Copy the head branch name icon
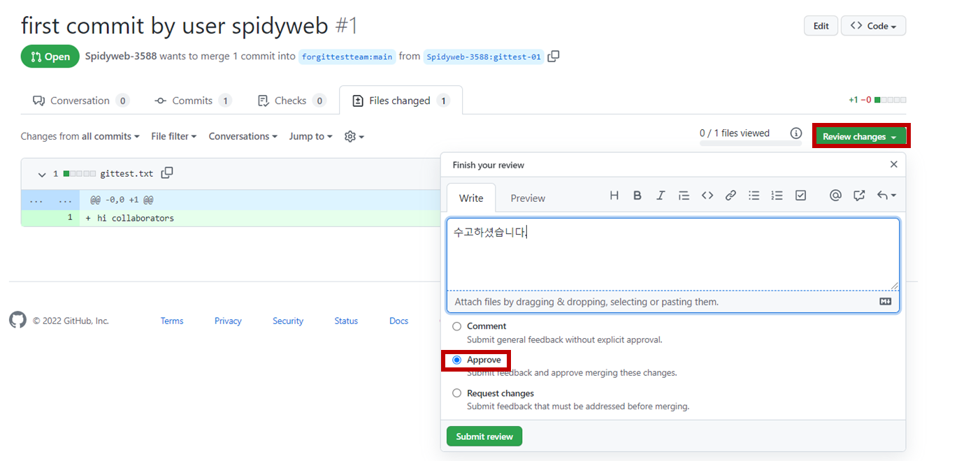The width and height of the screenshot is (980, 461). [554, 57]
